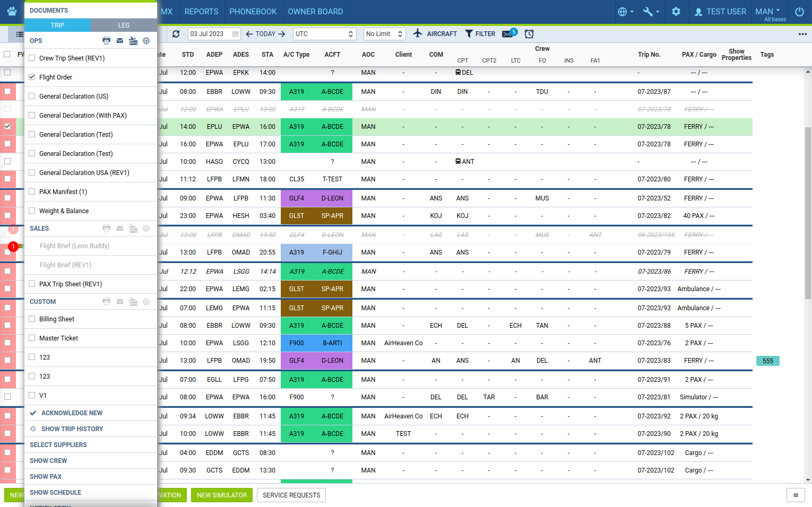Click the power logout icon
This screenshot has width=812, height=507.
tap(799, 12)
